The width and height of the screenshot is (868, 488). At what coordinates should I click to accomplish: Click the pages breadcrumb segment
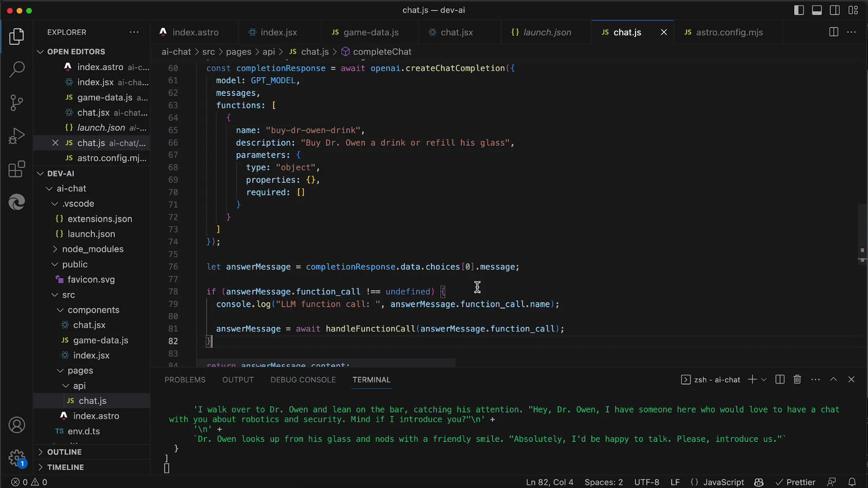coord(238,52)
